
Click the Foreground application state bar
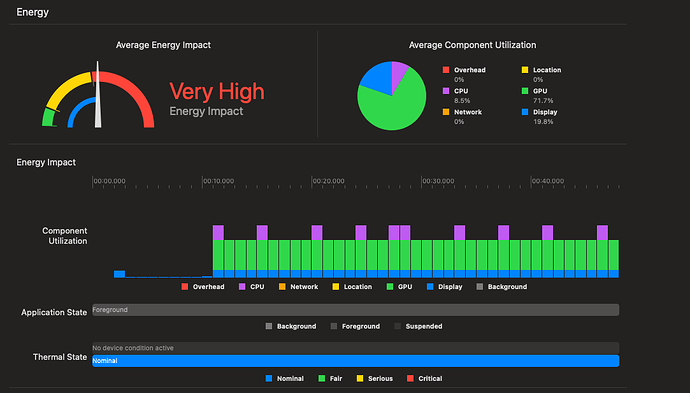356,310
